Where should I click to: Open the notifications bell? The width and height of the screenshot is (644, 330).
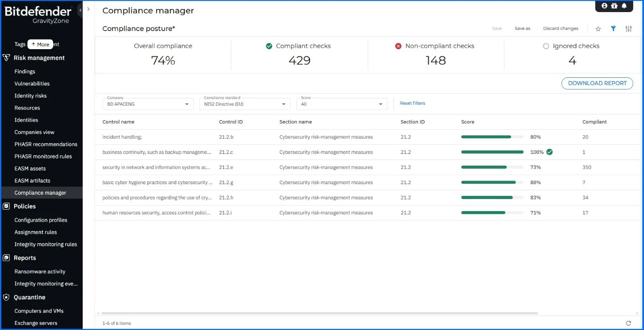pyautogui.click(x=624, y=6)
